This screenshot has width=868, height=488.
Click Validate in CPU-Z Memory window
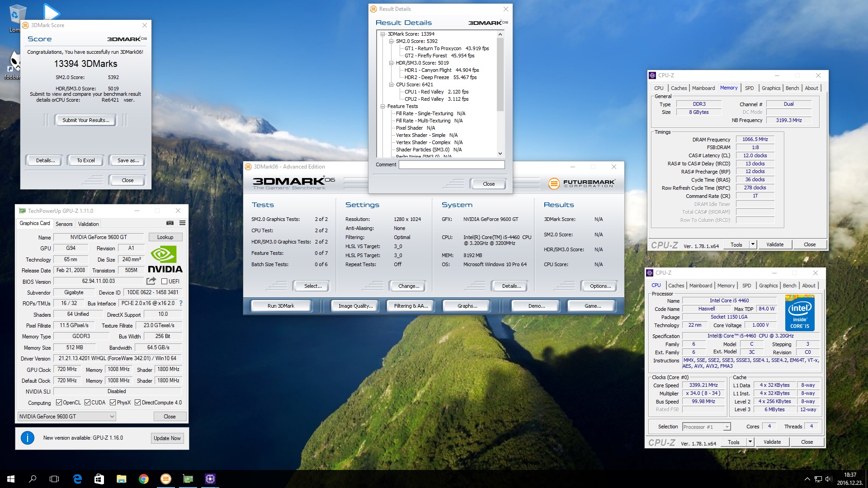(x=774, y=244)
